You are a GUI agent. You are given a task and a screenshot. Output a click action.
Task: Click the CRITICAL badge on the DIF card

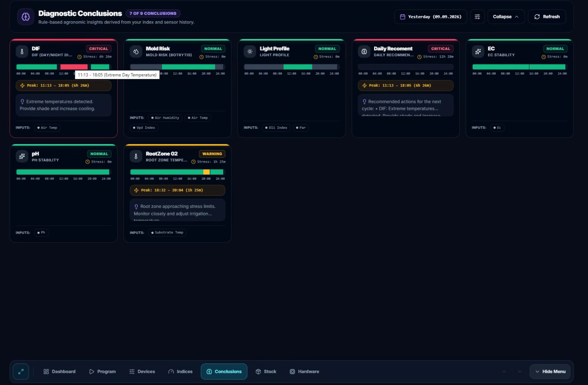tap(99, 49)
